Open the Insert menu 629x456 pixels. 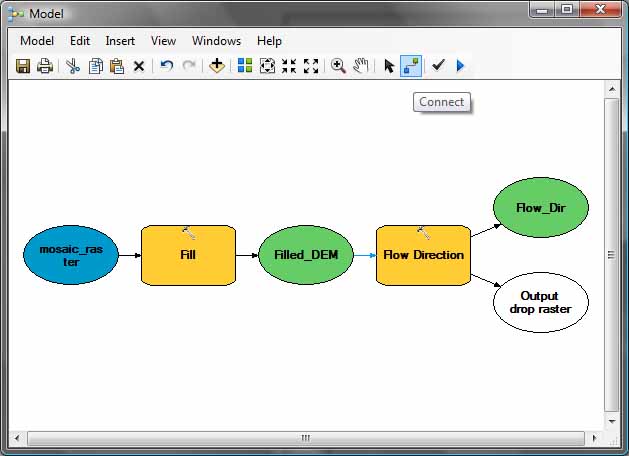click(120, 41)
